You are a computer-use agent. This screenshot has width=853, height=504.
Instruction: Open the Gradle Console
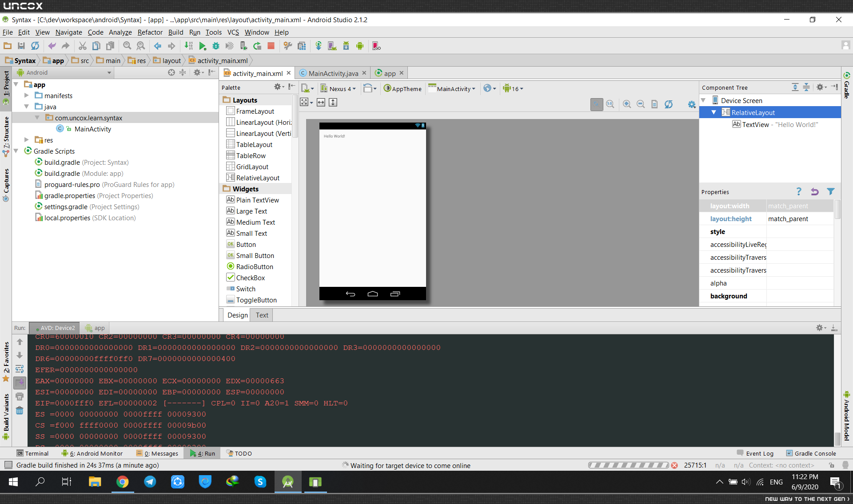811,453
